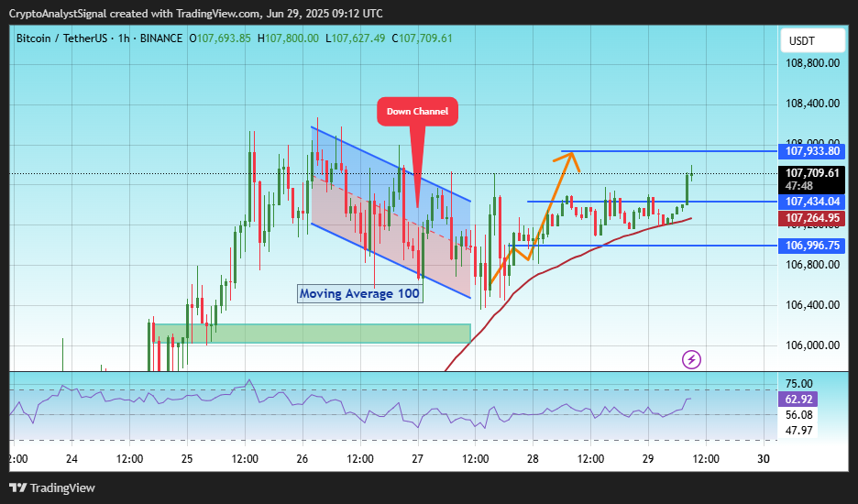The height and width of the screenshot is (504, 858).
Task: Click the red 107,264.95 moving average label
Action: point(811,218)
